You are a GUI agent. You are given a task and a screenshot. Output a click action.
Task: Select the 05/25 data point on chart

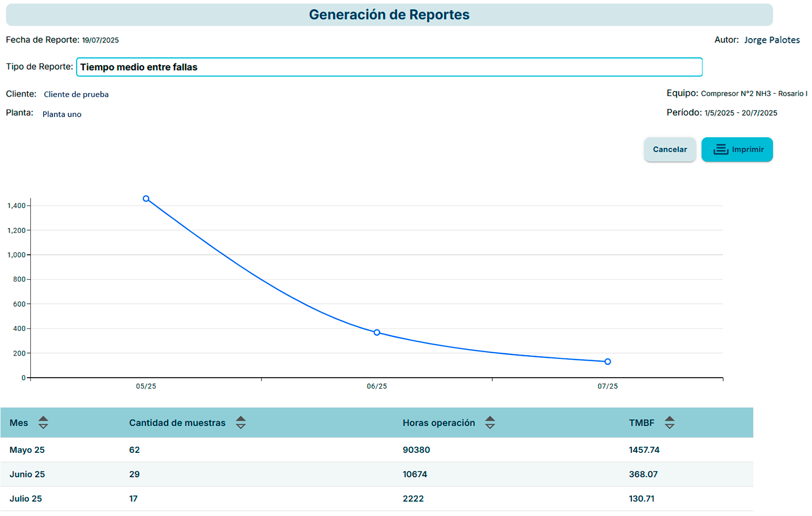point(146,199)
